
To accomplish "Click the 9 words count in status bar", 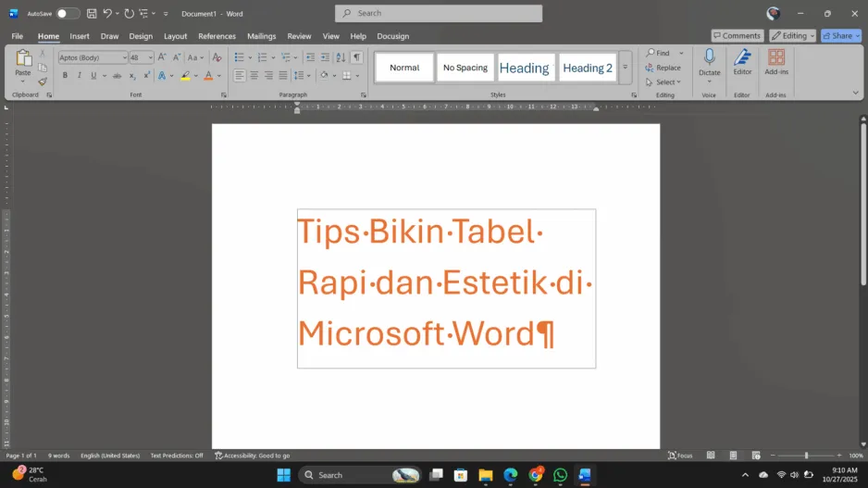I will (x=58, y=456).
